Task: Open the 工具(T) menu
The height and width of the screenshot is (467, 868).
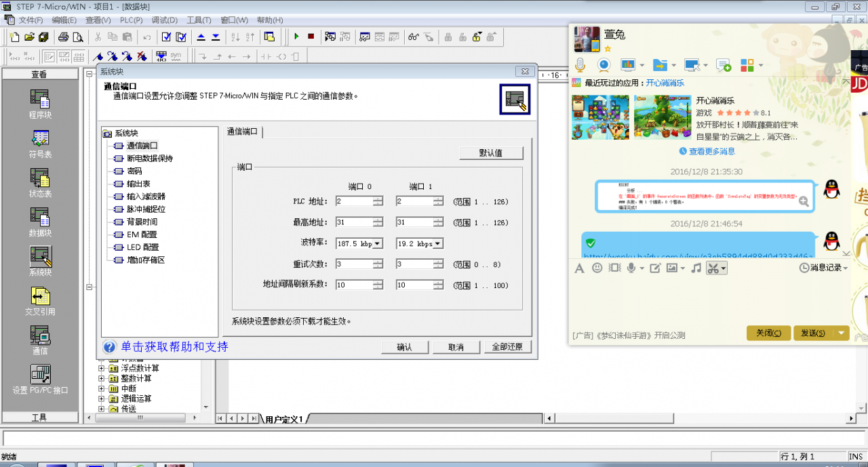Action: [199, 20]
